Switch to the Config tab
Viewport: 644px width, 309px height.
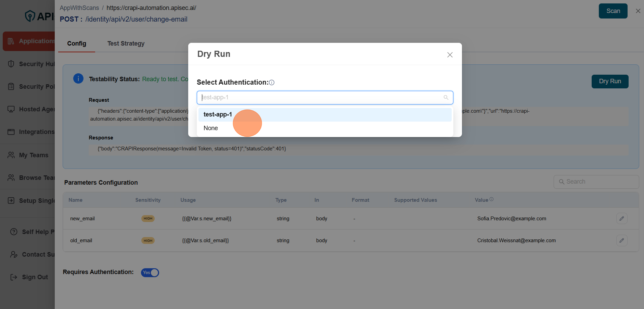pyautogui.click(x=76, y=44)
